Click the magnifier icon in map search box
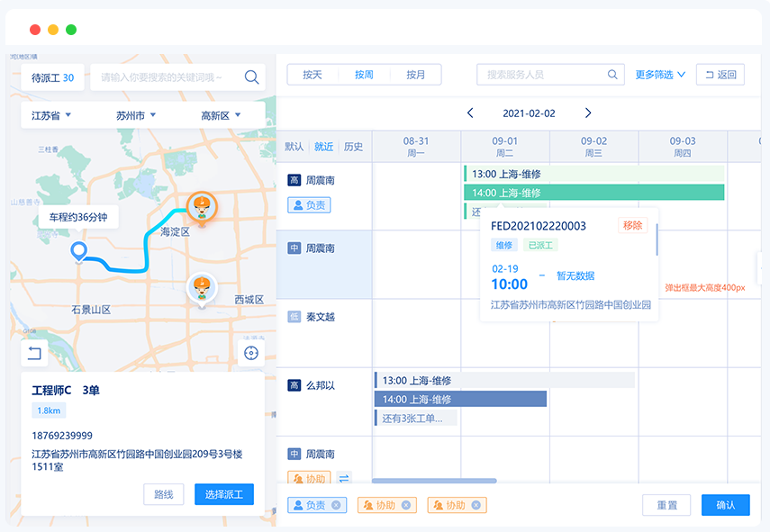Viewport: 770px width, 532px height. pos(251,77)
